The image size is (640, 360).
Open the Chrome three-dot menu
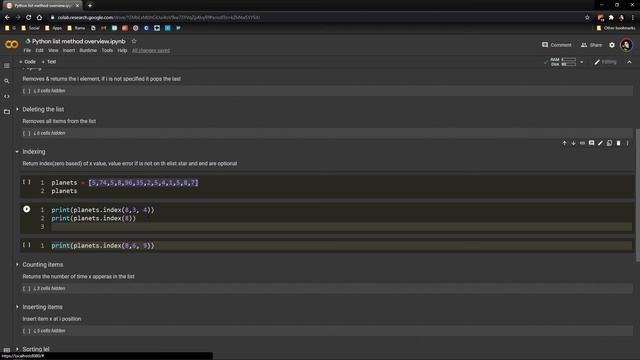633,18
